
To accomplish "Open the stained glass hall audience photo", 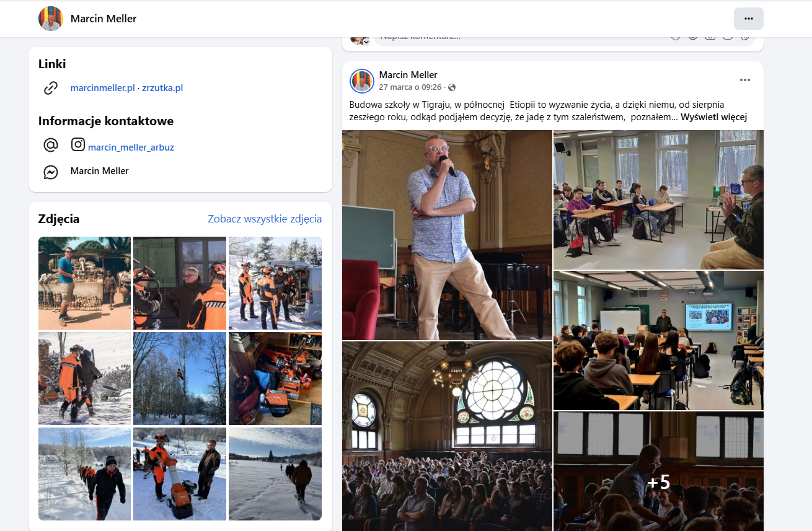I will click(x=447, y=436).
